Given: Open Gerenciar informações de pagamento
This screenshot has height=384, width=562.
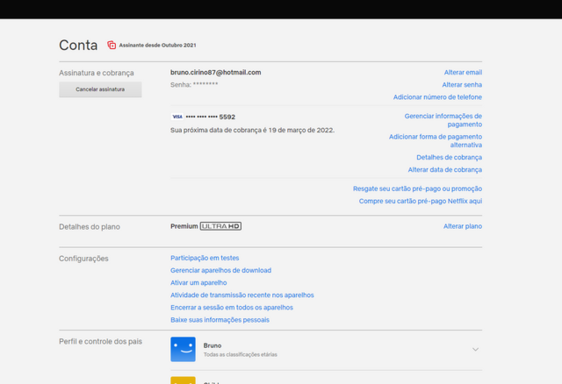Looking at the screenshot, I should click(x=443, y=120).
